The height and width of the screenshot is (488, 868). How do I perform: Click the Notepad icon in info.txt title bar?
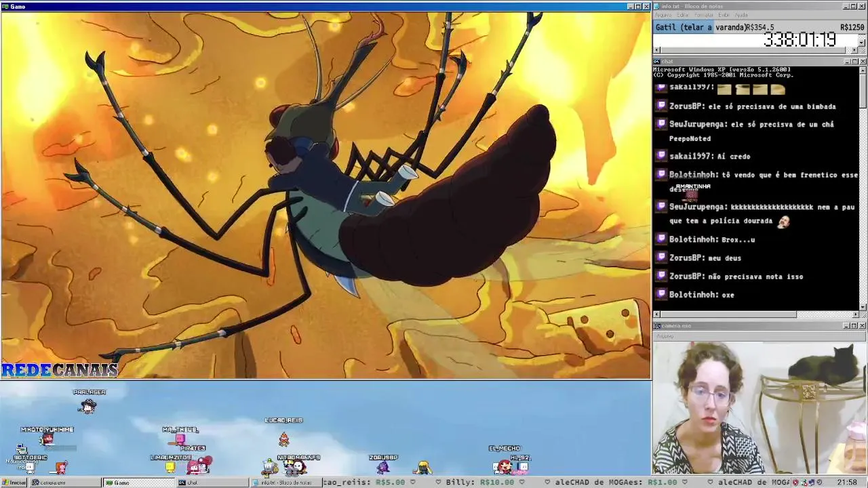click(657, 6)
